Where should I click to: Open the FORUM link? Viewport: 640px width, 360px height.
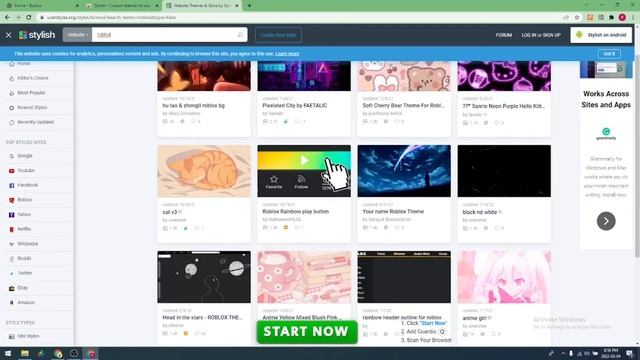[504, 35]
